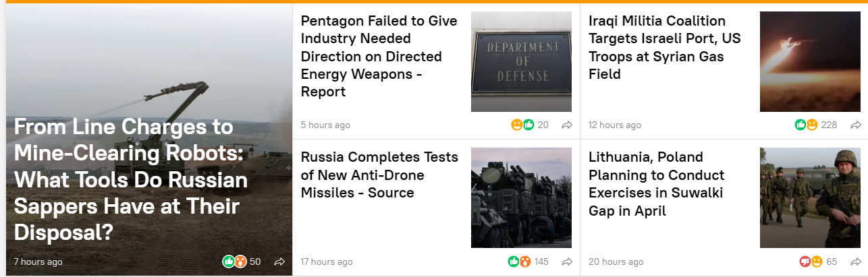The image size is (868, 277).
Task: Share the Lithuania, Poland Exercises article
Action: click(x=855, y=261)
